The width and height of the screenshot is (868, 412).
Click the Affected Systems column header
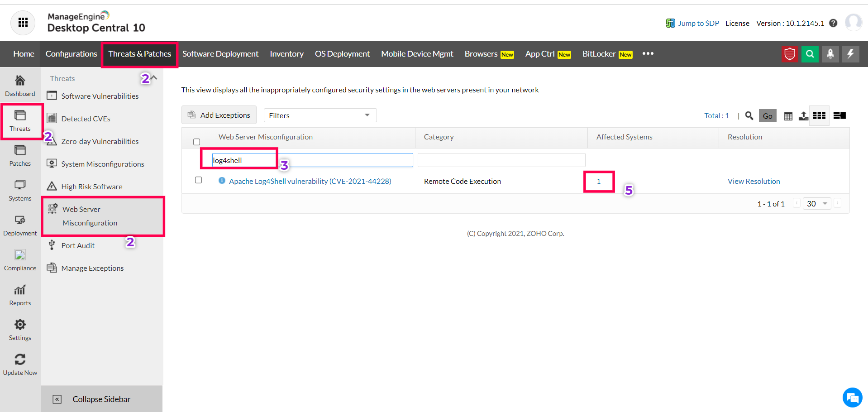click(x=624, y=137)
